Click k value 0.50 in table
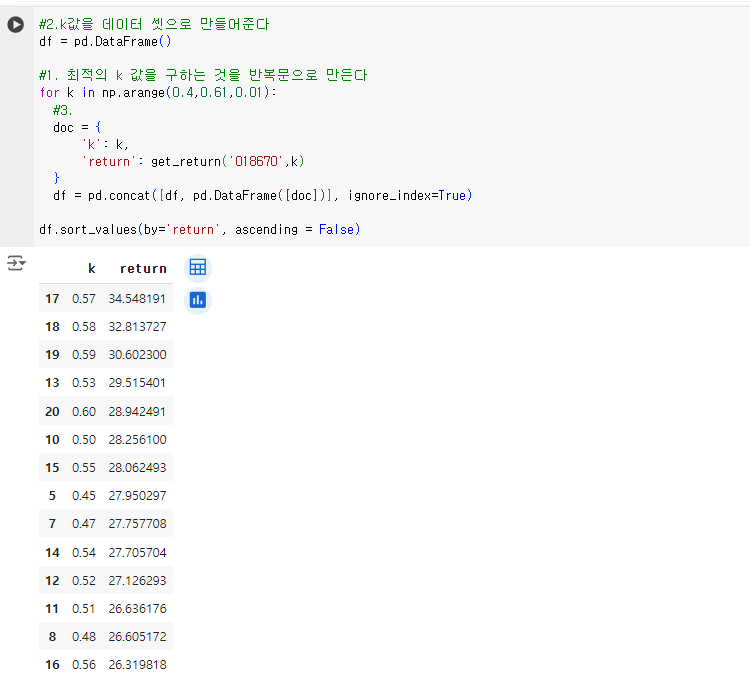The width and height of the screenshot is (750, 674). (x=84, y=440)
